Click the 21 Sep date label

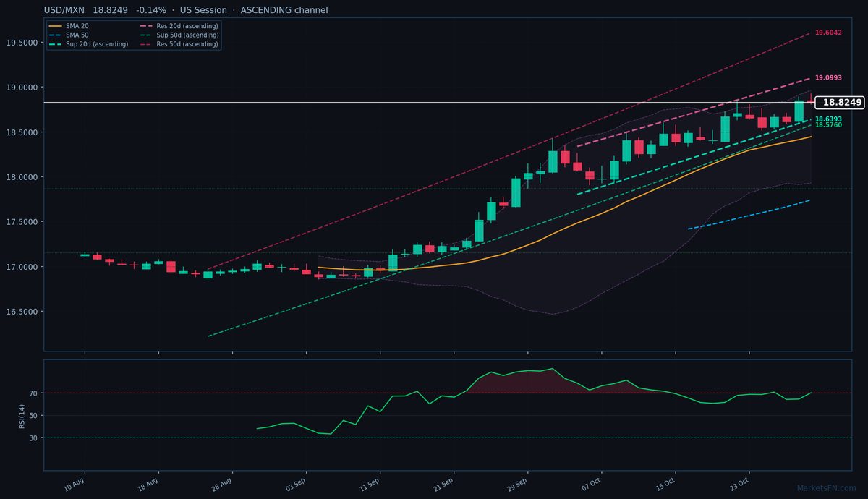coord(443,484)
